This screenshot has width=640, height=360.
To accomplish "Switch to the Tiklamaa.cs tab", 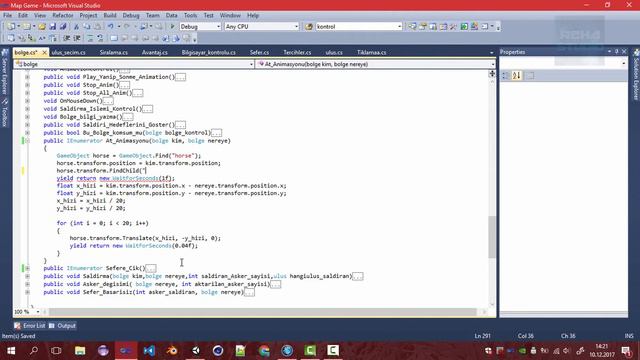I will coord(371,53).
